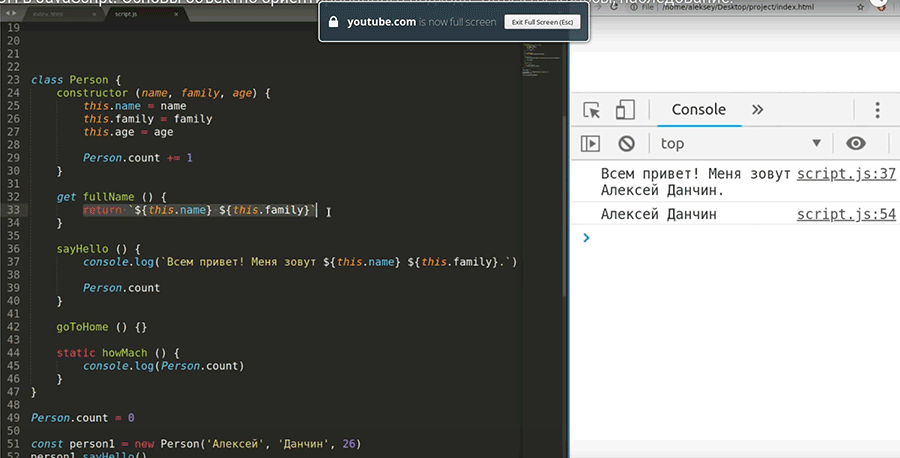This screenshot has height=458, width=900.
Task: Open the top JavaScript context dropdown
Action: 740,143
